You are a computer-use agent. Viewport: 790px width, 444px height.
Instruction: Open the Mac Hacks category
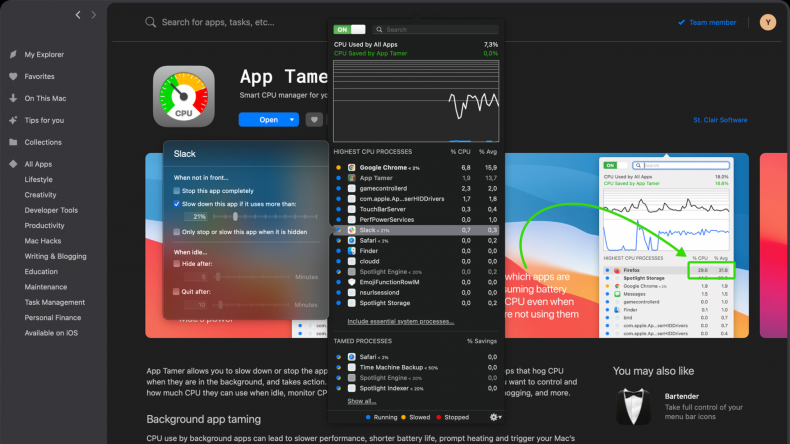pyautogui.click(x=43, y=241)
